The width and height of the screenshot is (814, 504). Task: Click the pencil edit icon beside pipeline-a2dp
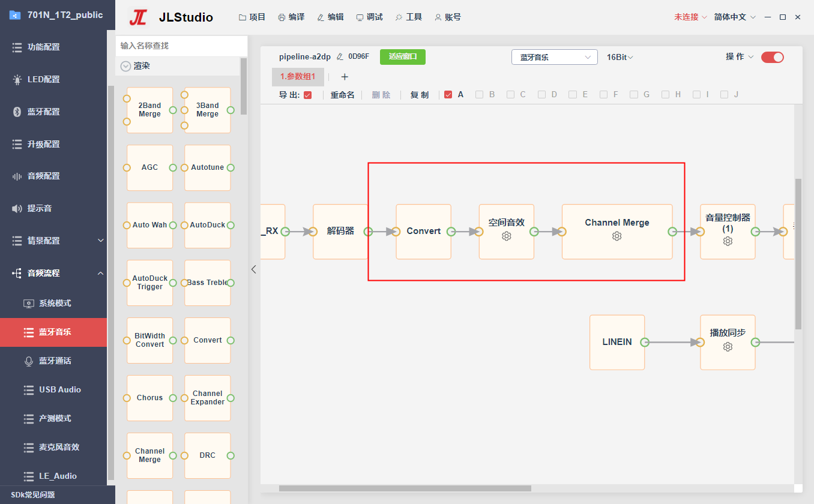340,57
